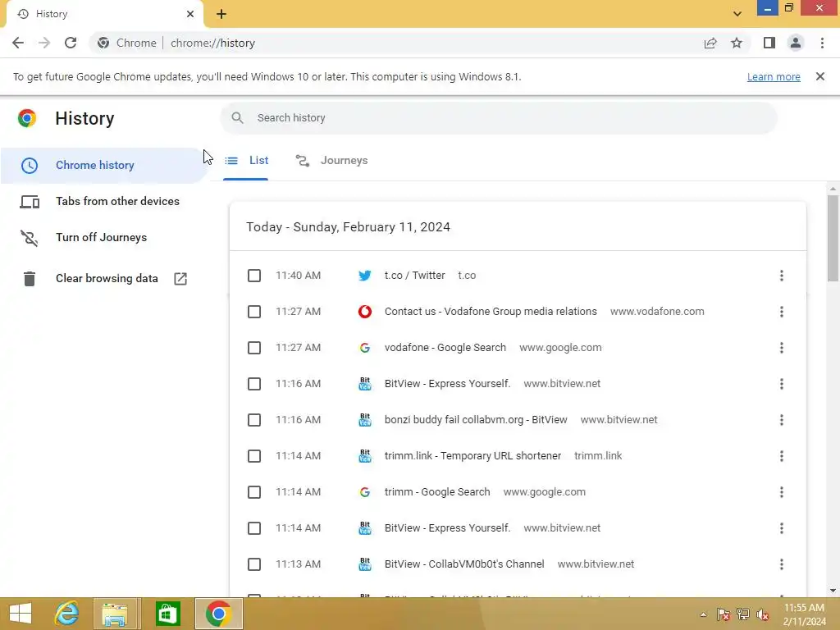This screenshot has width=840, height=630.
Task: Check the 11:16 AM BitView Express Yourself checkbox
Action: pyautogui.click(x=254, y=384)
